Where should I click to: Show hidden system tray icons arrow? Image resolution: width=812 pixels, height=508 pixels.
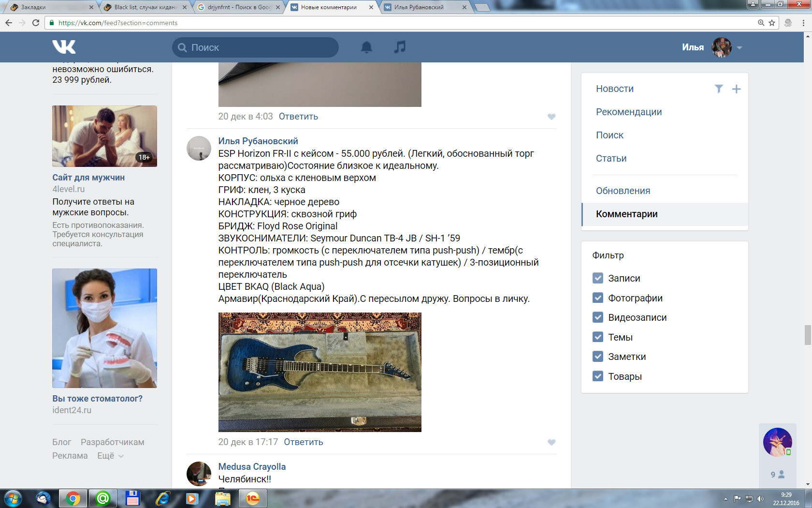pyautogui.click(x=725, y=499)
